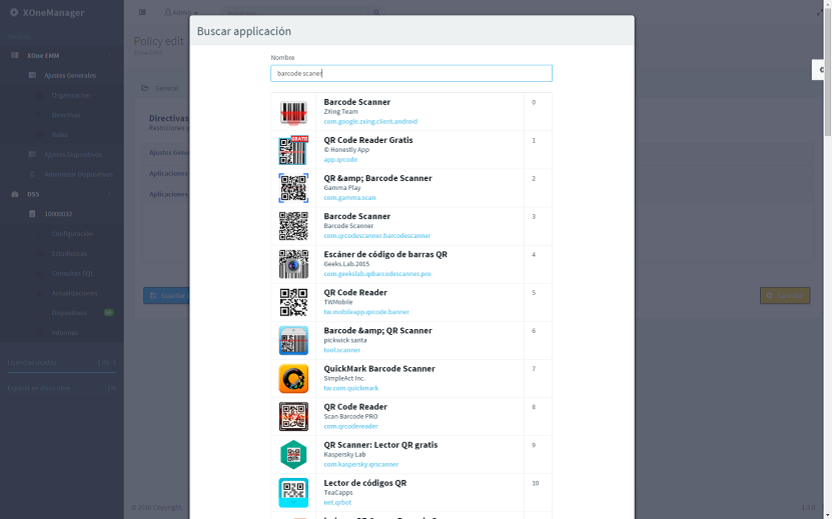Click the Kaspersky QR Scanner icon
832x519 pixels.
pos(293,455)
